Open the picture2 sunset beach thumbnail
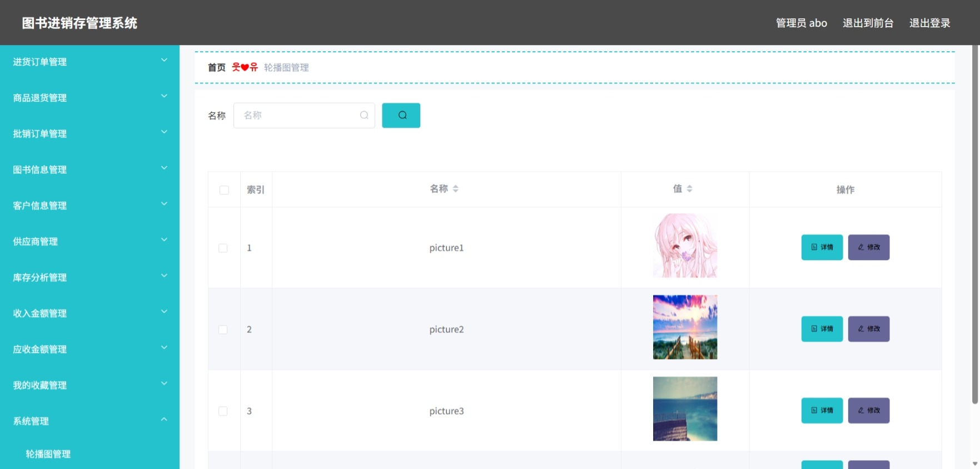This screenshot has width=980, height=469. click(685, 327)
